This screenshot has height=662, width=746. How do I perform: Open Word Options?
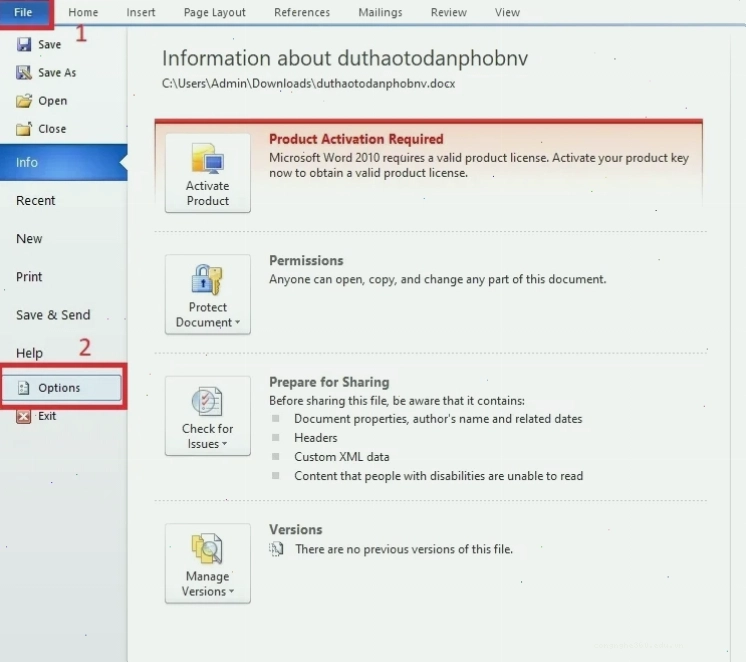[62, 387]
